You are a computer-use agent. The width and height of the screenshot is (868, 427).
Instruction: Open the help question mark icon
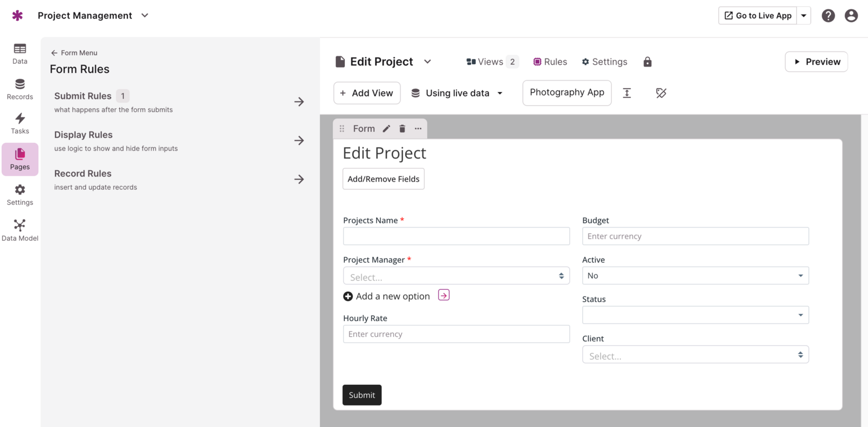pyautogui.click(x=828, y=16)
